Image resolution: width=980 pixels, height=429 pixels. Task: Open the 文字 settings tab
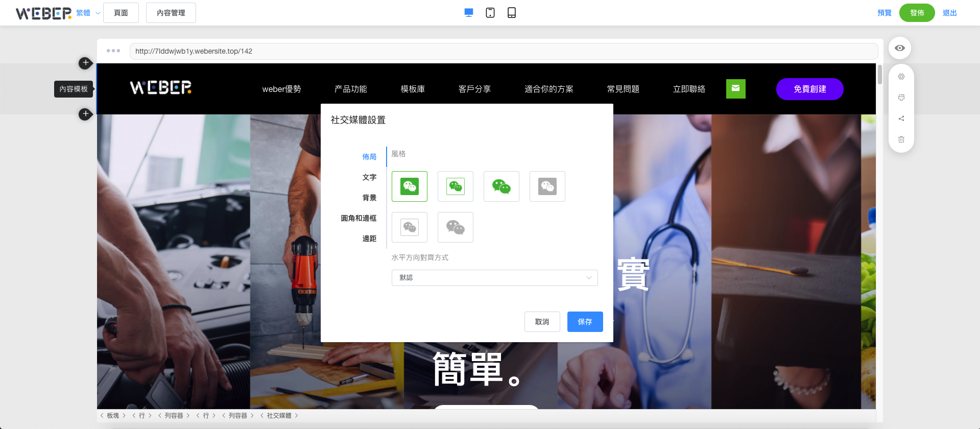coord(369,177)
